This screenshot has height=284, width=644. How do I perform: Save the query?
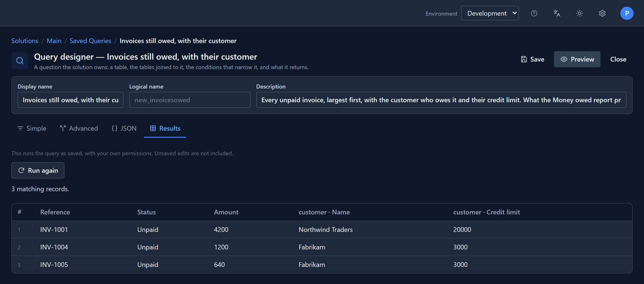point(533,59)
